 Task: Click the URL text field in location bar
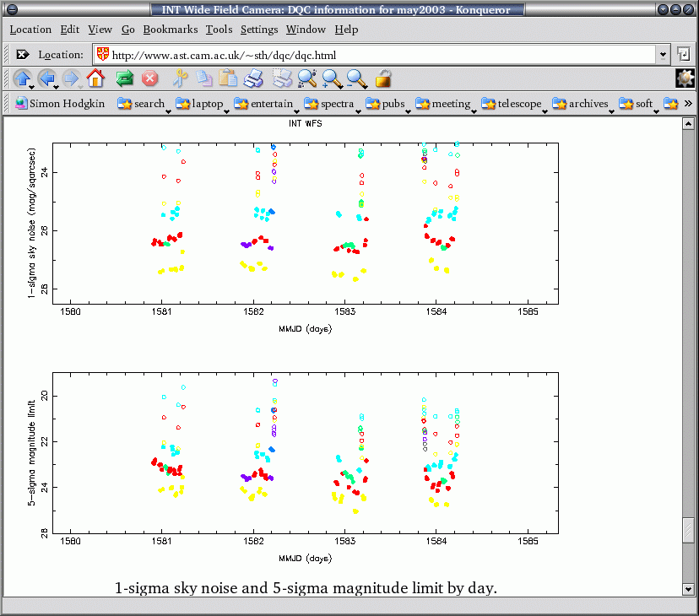[380, 54]
